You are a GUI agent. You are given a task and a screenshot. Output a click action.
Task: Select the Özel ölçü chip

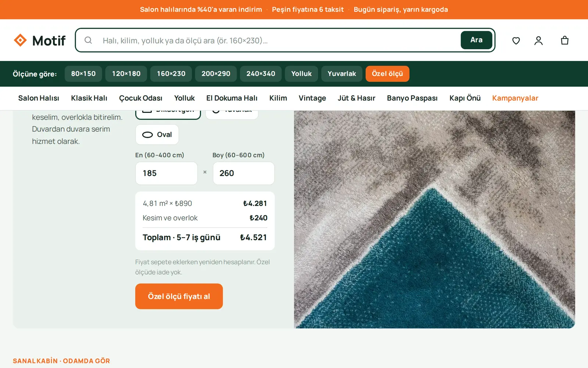pyautogui.click(x=387, y=74)
